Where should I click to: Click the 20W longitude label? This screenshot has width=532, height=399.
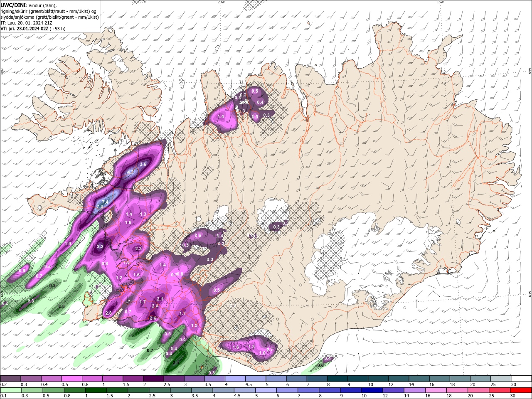(x=221, y=2)
